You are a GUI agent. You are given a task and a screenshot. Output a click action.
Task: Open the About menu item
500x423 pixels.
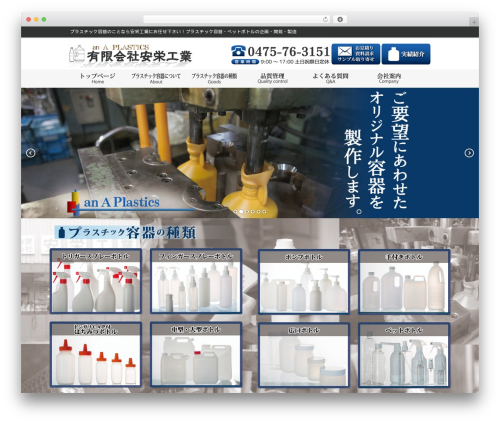(156, 78)
